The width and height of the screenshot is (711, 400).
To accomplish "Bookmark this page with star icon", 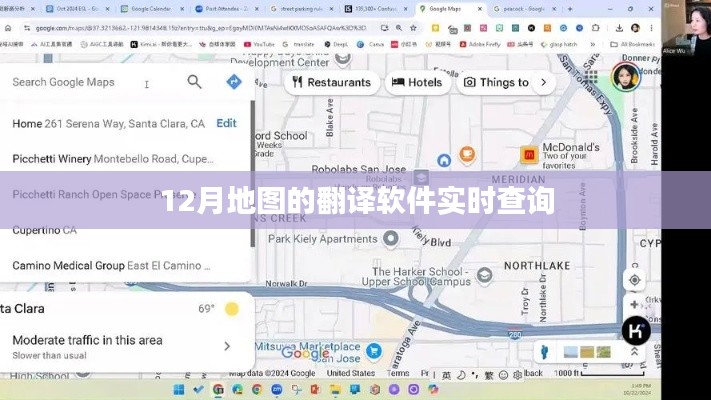I will click(x=413, y=28).
